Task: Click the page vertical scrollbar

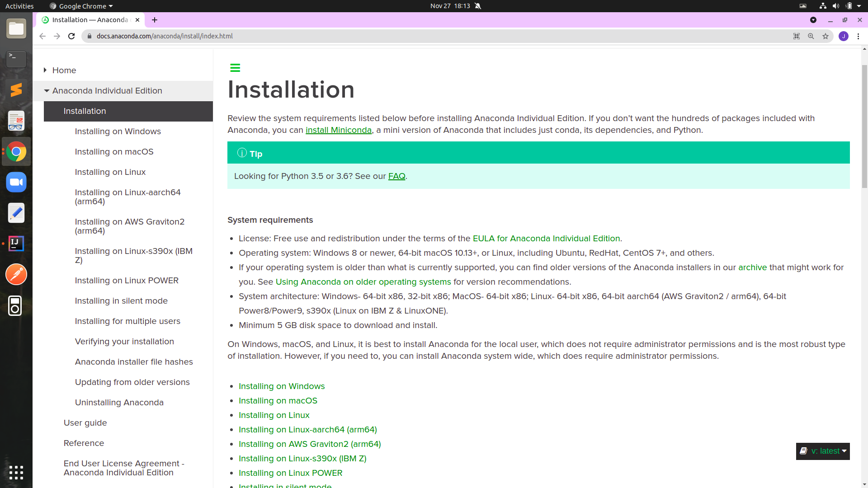Action: (864, 127)
